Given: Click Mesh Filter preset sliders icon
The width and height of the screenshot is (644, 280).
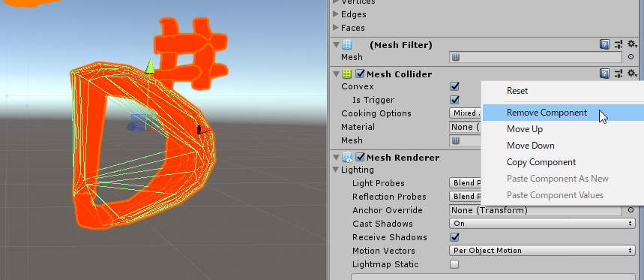Looking at the screenshot, I should click(x=619, y=44).
